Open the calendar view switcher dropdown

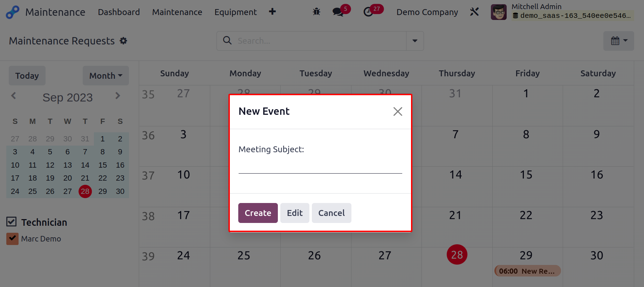coord(619,41)
